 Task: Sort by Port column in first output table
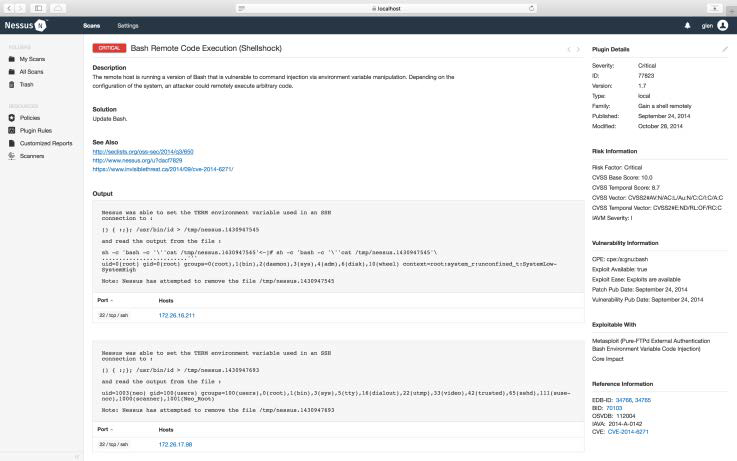[105, 300]
